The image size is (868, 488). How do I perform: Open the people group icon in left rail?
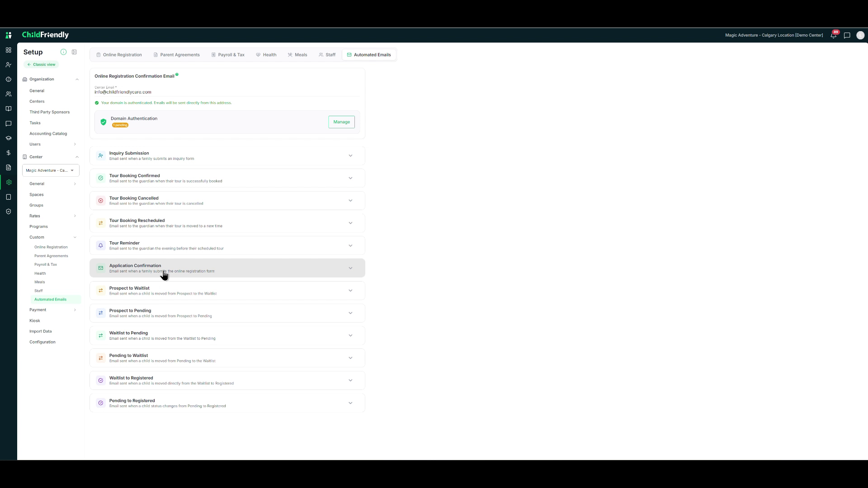point(8,94)
